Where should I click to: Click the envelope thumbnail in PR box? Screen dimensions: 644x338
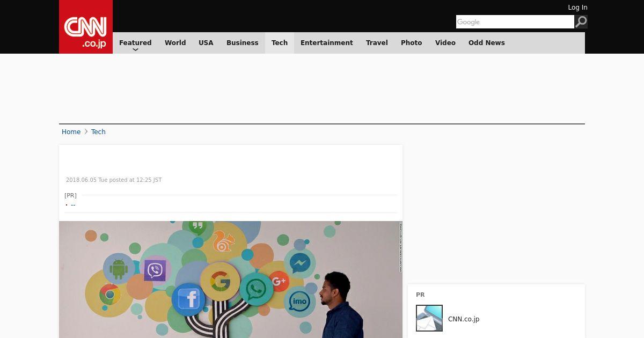(429, 318)
